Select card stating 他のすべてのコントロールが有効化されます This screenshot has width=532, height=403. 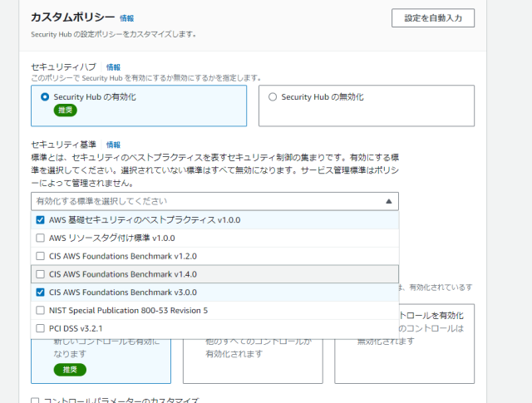pos(253,361)
